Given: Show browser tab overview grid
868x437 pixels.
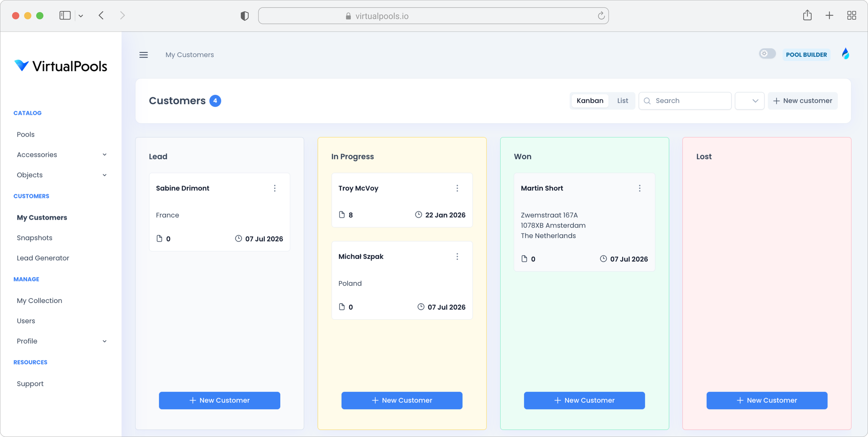Looking at the screenshot, I should [852, 16].
